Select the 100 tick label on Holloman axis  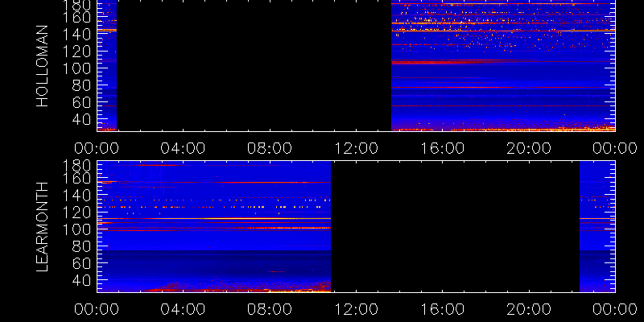click(x=77, y=68)
